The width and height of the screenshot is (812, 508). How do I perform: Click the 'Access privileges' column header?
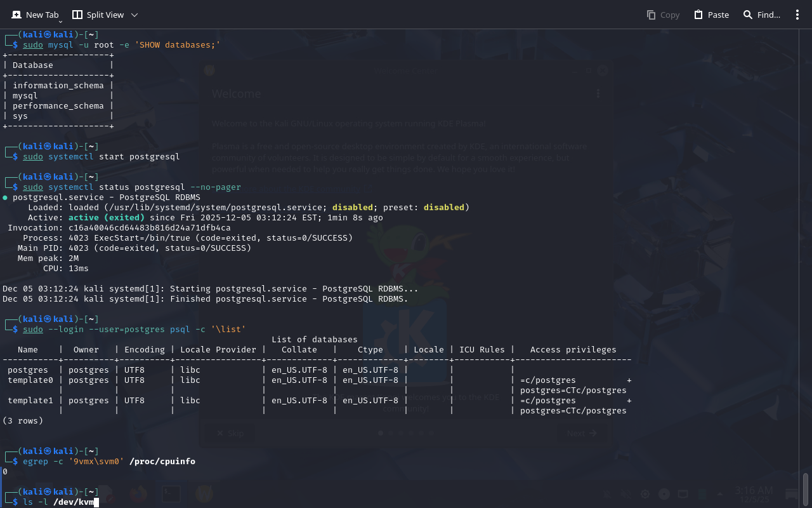(573, 350)
